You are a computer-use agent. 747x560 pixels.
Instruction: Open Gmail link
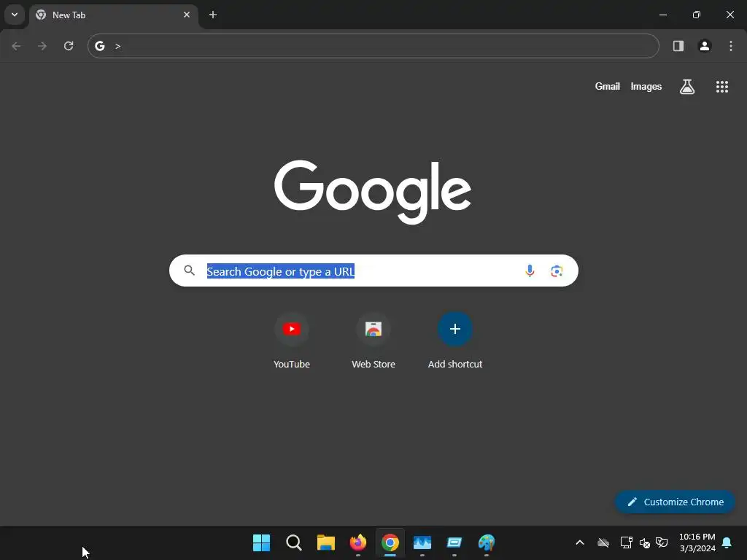pos(608,86)
